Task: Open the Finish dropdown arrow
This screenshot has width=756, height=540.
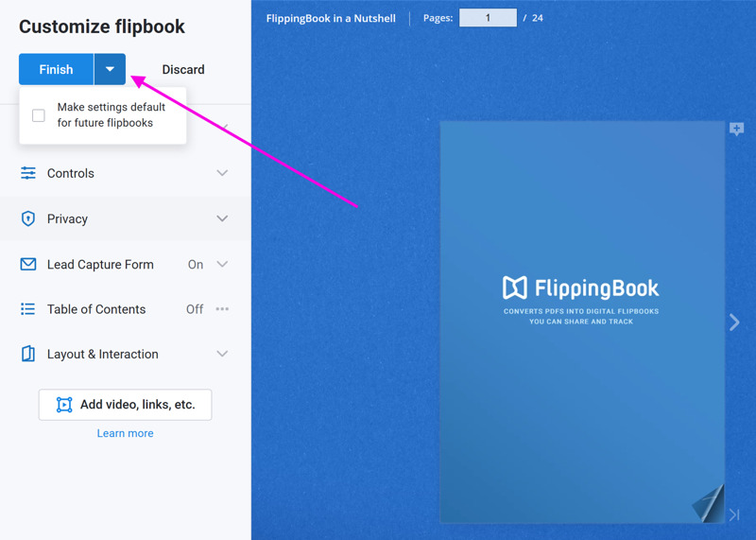Action: pos(110,69)
